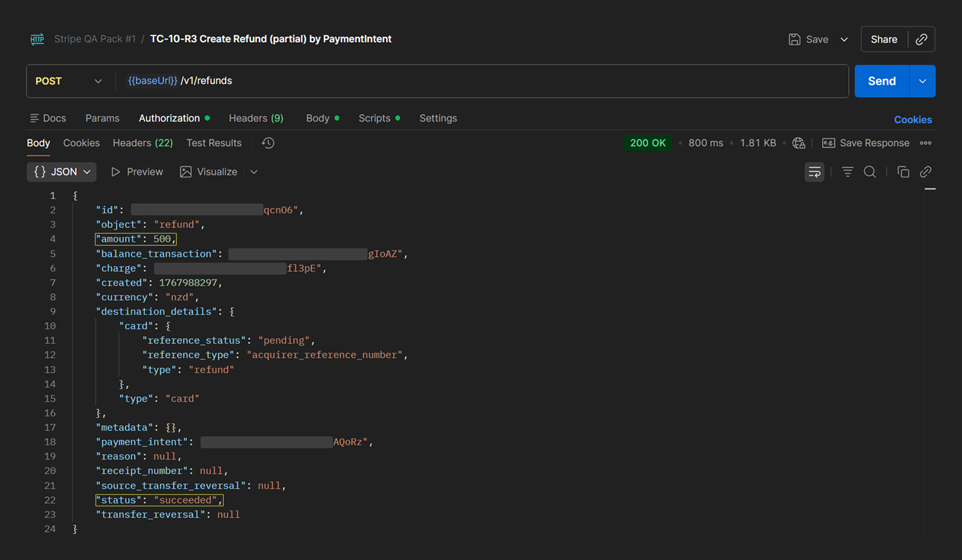962x560 pixels.
Task: Click the blue Cookies link
Action: (913, 120)
